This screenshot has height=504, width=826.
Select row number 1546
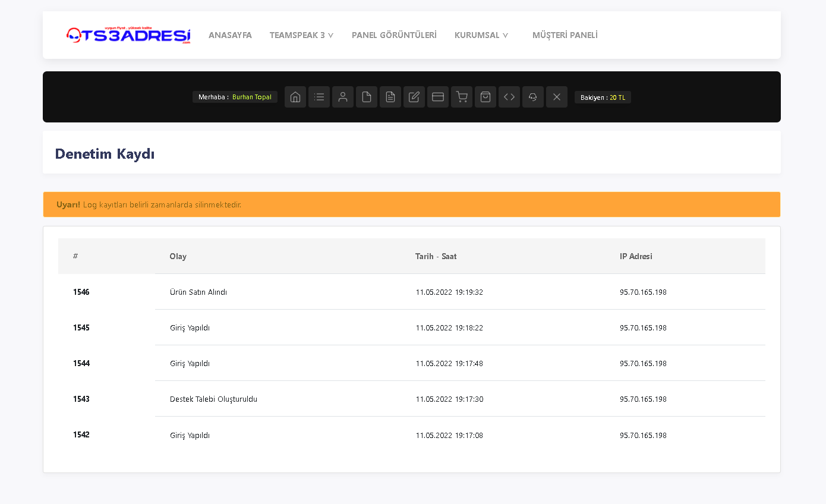(81, 292)
